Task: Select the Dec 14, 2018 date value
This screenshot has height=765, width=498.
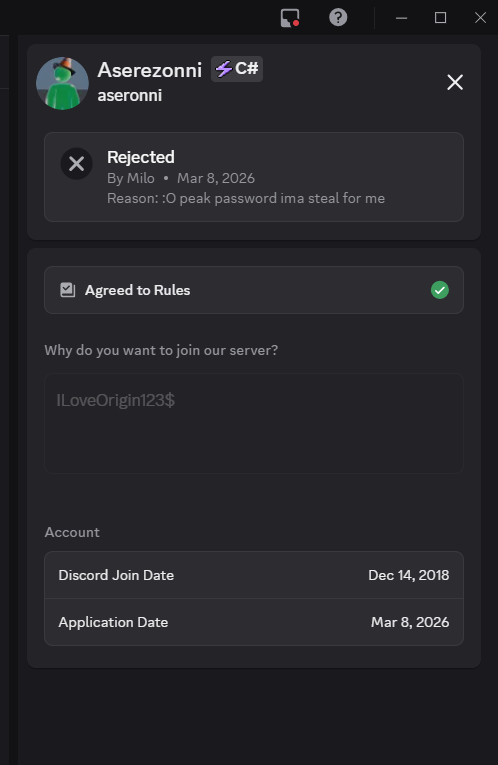Action: tap(409, 575)
